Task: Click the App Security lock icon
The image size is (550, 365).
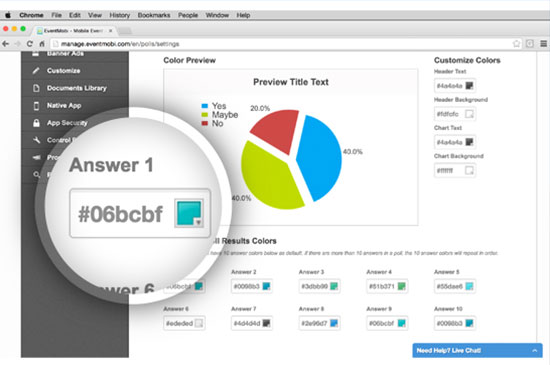Action: pyautogui.click(x=36, y=123)
